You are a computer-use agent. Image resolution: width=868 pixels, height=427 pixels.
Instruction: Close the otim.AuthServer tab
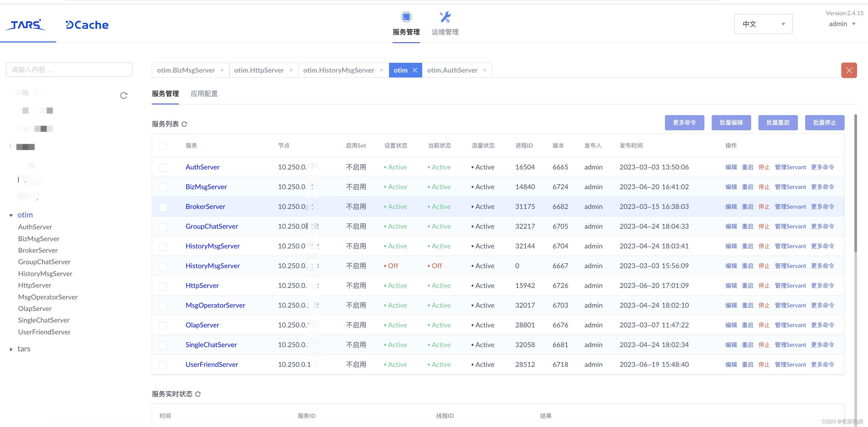click(485, 70)
